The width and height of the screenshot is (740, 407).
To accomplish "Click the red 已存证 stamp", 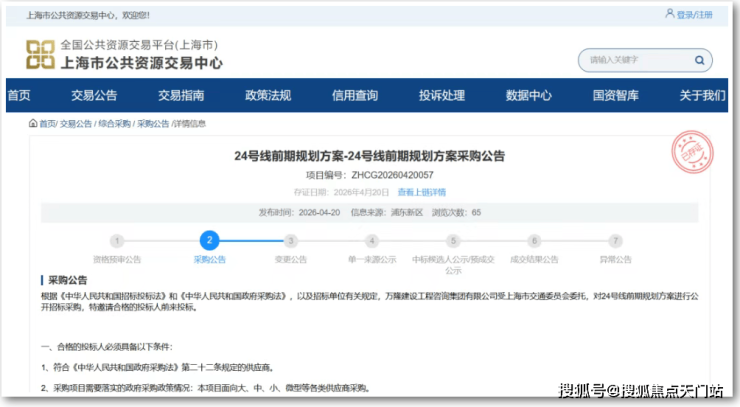I will [x=692, y=152].
